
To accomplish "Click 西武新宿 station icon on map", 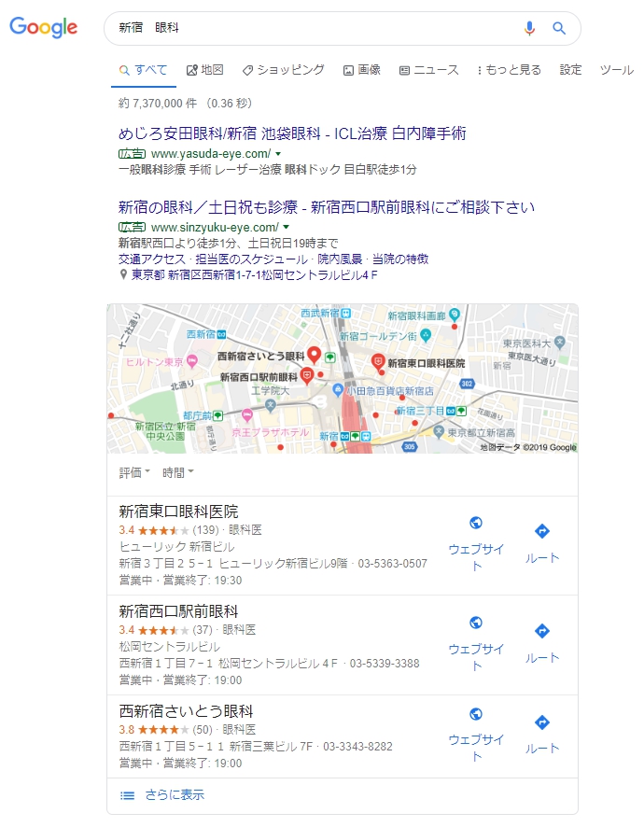I will tap(346, 314).
